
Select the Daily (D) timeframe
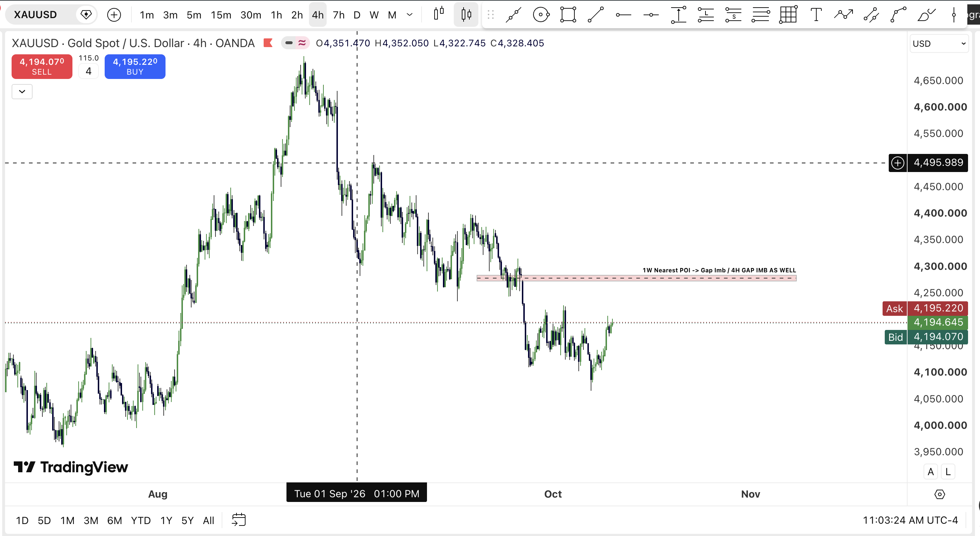[x=356, y=15]
